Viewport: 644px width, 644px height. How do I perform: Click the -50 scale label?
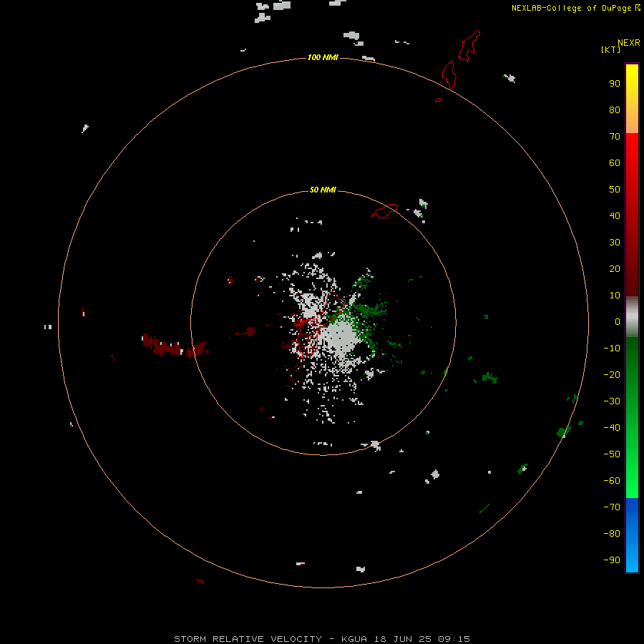(612, 454)
